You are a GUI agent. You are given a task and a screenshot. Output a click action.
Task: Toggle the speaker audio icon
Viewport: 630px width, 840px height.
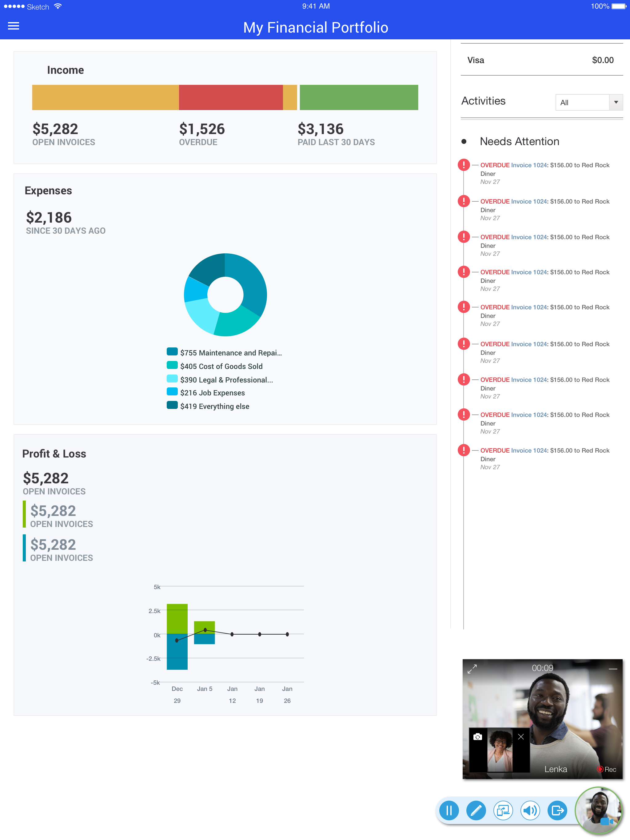(530, 810)
